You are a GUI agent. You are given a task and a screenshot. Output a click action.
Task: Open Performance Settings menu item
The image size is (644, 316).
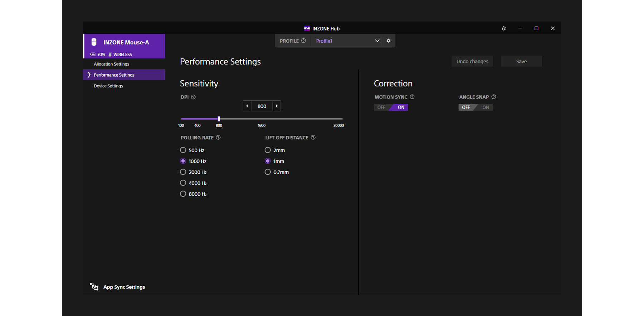click(124, 75)
